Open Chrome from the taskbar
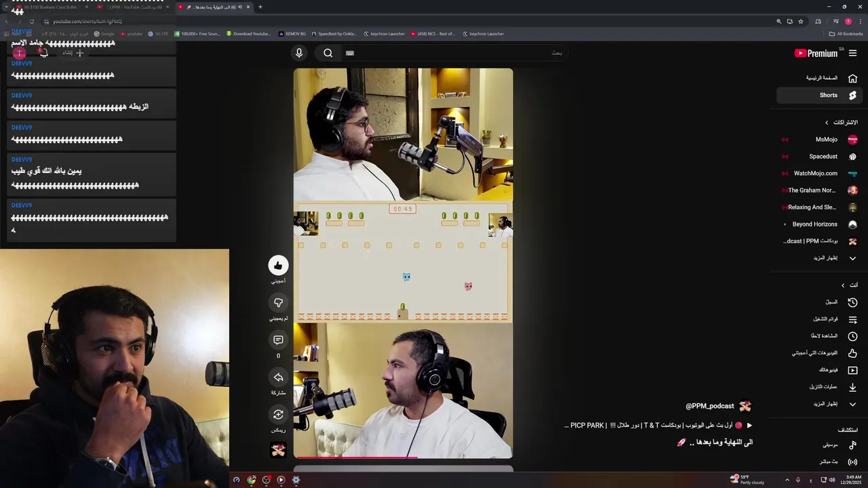868x488 pixels. pyautogui.click(x=252, y=480)
